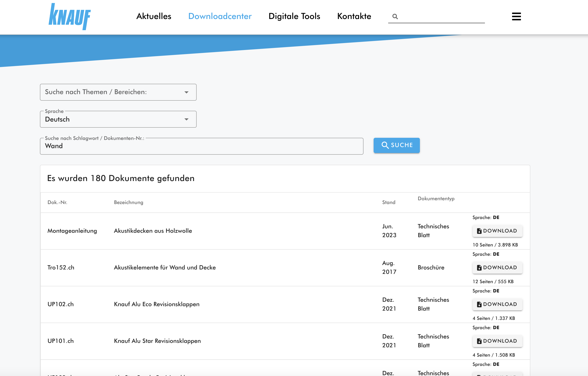Image resolution: width=588 pixels, height=376 pixels.
Task: Click download file icon for UP102.ch
Action: click(x=479, y=304)
